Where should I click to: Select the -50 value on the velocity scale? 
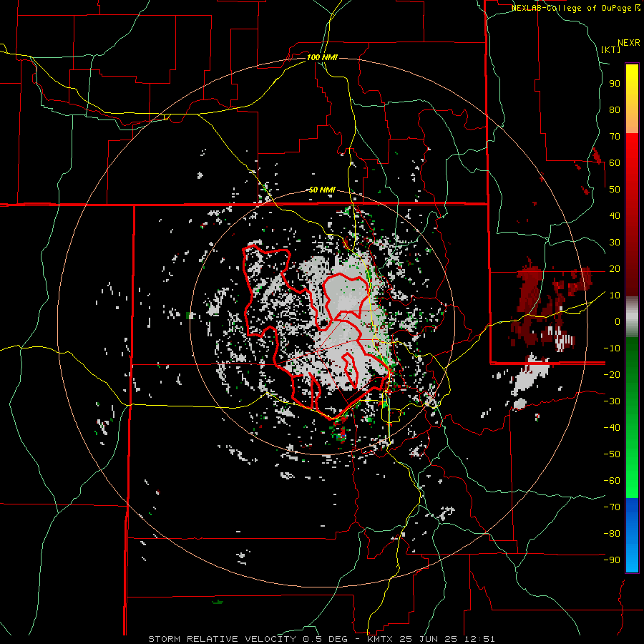(612, 454)
